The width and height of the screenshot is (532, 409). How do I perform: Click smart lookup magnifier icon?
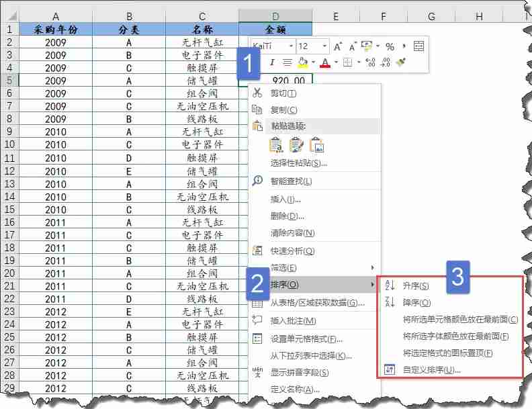pos(257,181)
